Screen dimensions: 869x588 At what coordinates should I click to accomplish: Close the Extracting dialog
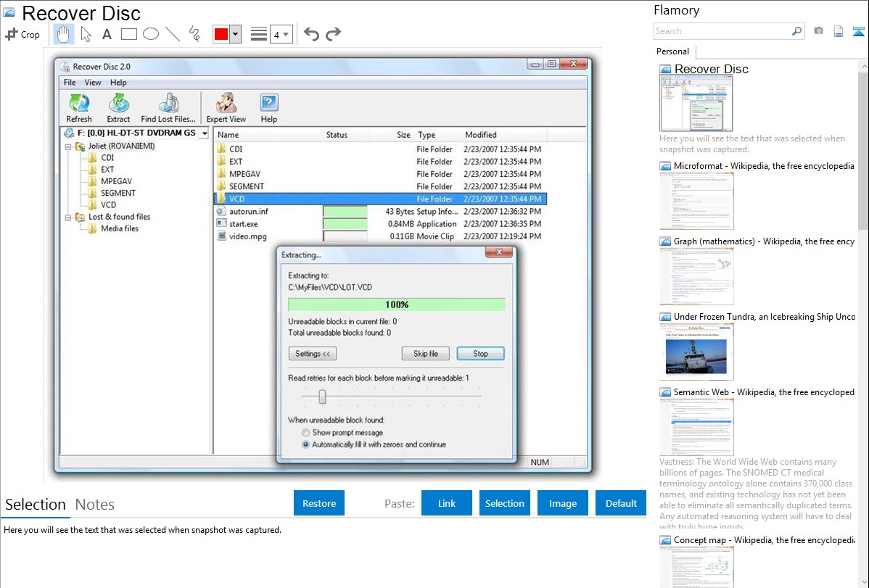[x=499, y=252]
